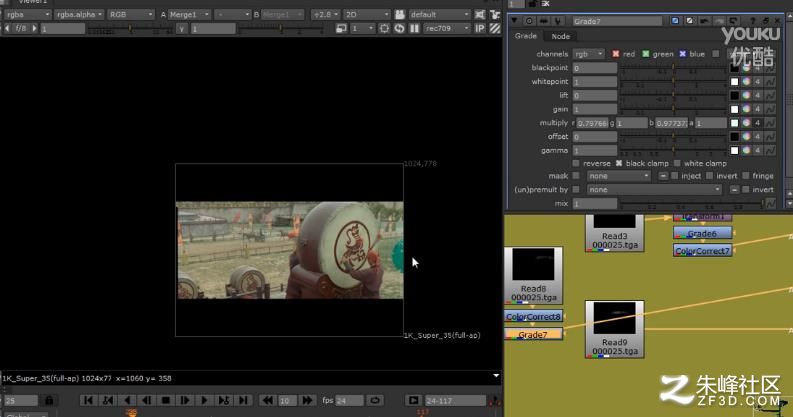793x417 pixels.
Task: Click the color wheel icon for whitepoint
Action: [x=746, y=81]
